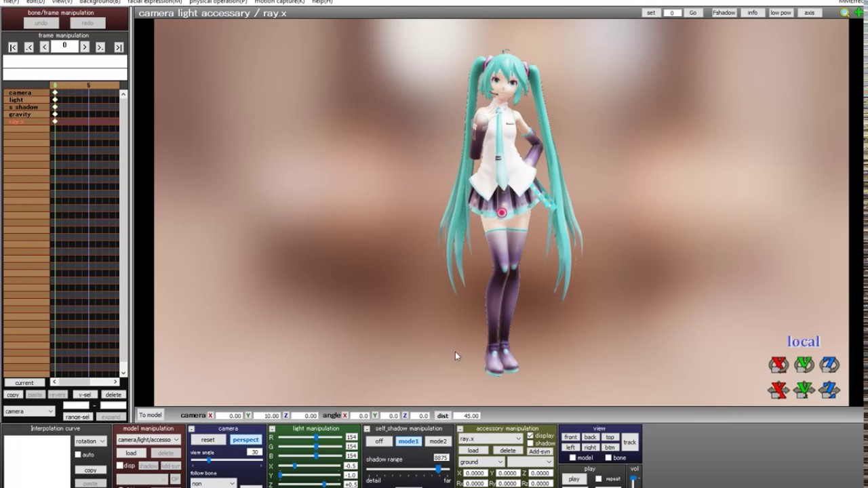Image resolution: width=868 pixels, height=488 pixels.
Task: Click the frame number input field
Action: (x=64, y=46)
